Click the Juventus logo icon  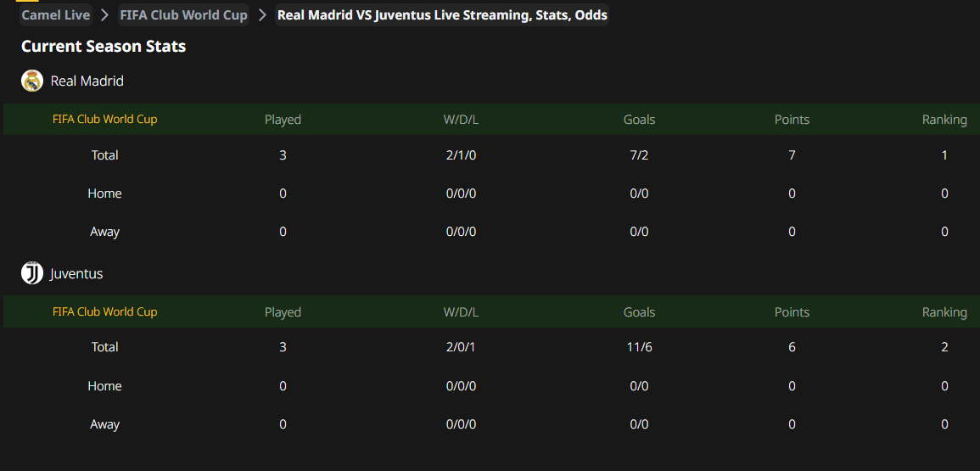(32, 273)
